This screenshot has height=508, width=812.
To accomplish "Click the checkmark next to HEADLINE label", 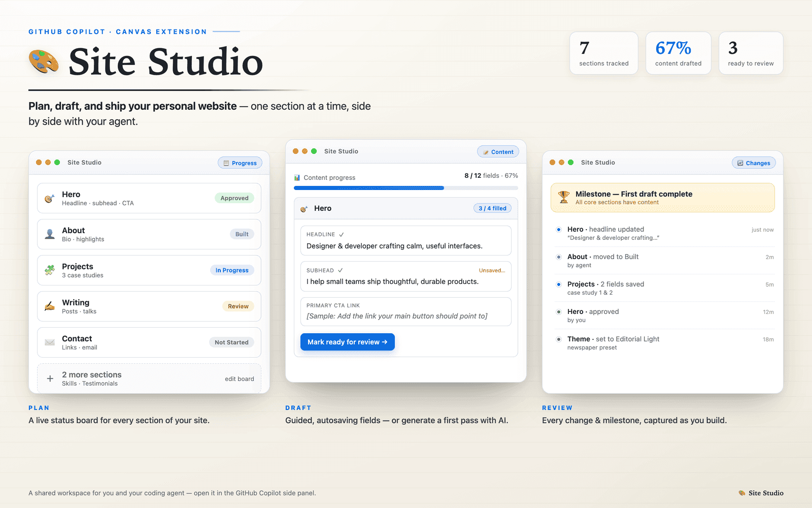I will click(342, 235).
